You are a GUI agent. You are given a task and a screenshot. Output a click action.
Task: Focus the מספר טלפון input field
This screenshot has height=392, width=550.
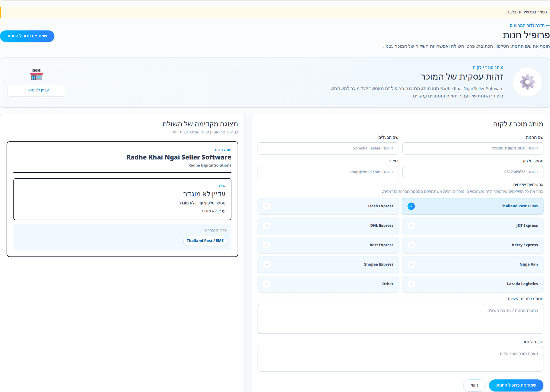coord(472,172)
